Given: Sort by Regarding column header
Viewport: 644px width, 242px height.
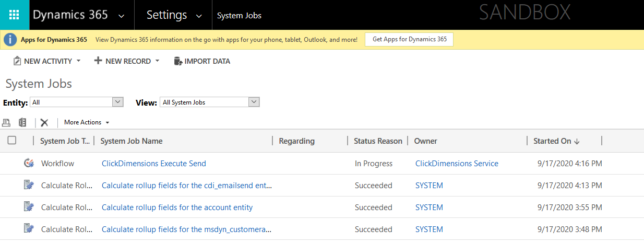Looking at the screenshot, I should tap(297, 141).
